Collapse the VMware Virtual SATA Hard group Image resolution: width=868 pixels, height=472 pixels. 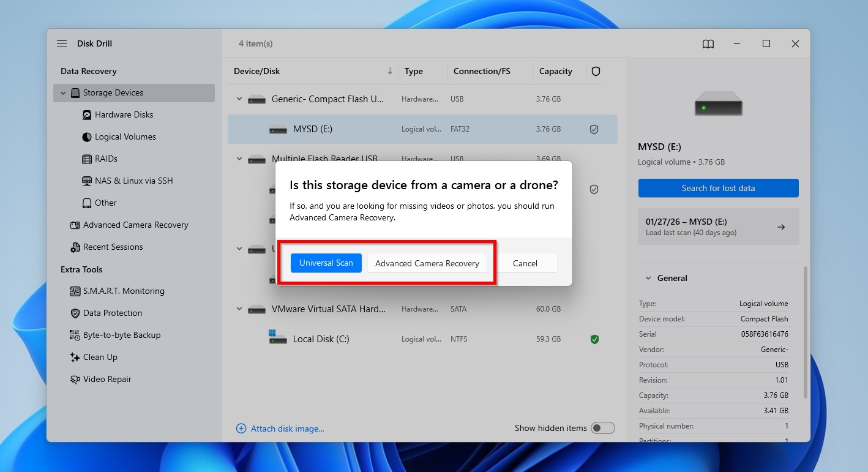tap(239, 310)
